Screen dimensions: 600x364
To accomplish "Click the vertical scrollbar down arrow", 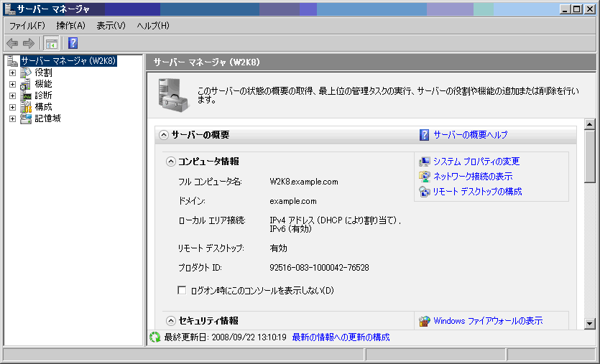I will [x=590, y=324].
